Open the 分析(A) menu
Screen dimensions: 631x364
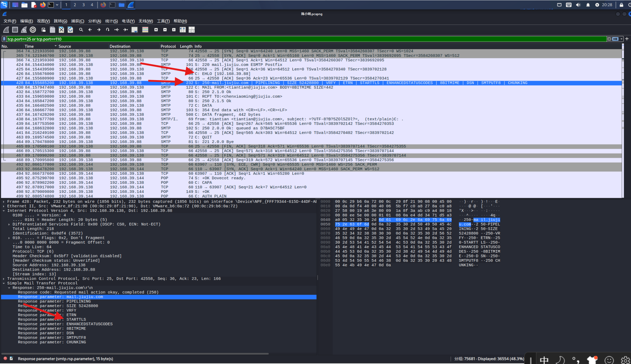pos(95,21)
